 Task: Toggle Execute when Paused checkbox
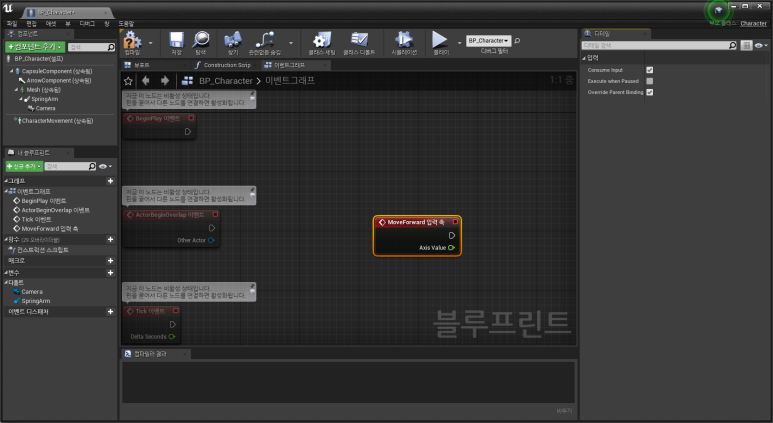click(650, 81)
